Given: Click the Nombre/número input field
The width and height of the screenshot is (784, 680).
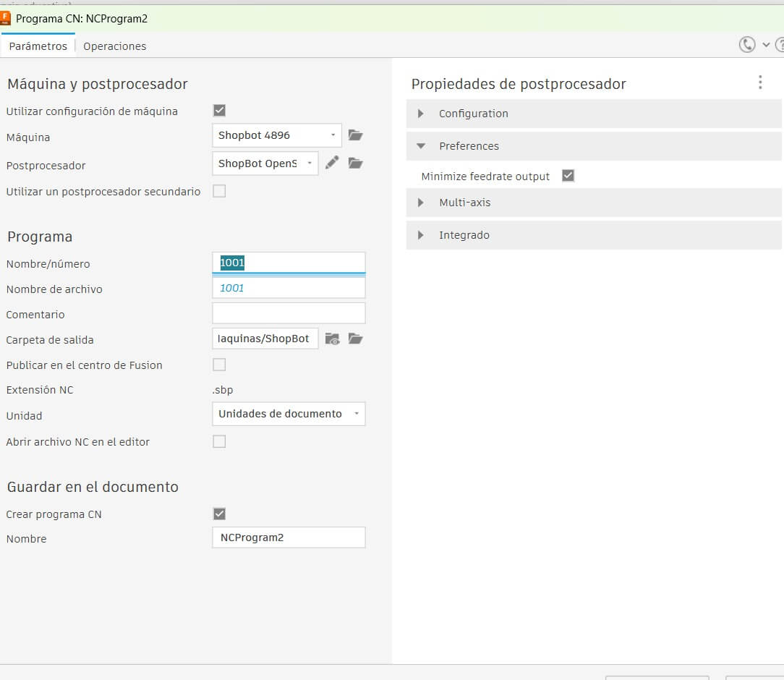Looking at the screenshot, I should (289, 263).
